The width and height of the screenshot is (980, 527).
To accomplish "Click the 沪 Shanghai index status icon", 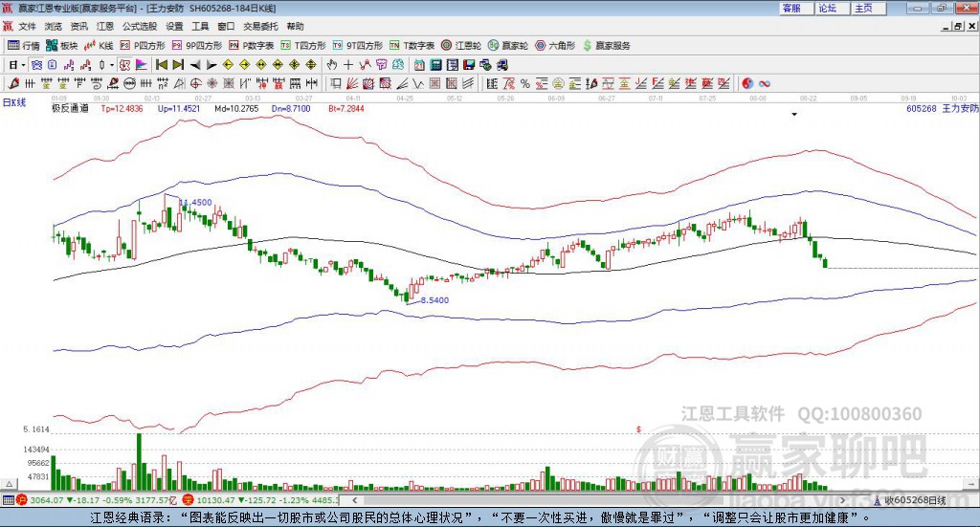I will (x=21, y=500).
